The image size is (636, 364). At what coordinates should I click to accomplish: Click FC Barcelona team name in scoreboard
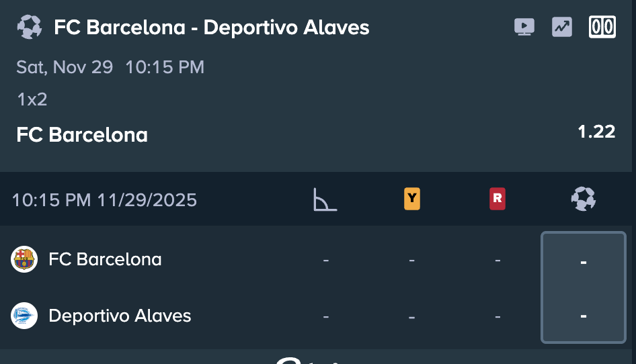tap(105, 259)
